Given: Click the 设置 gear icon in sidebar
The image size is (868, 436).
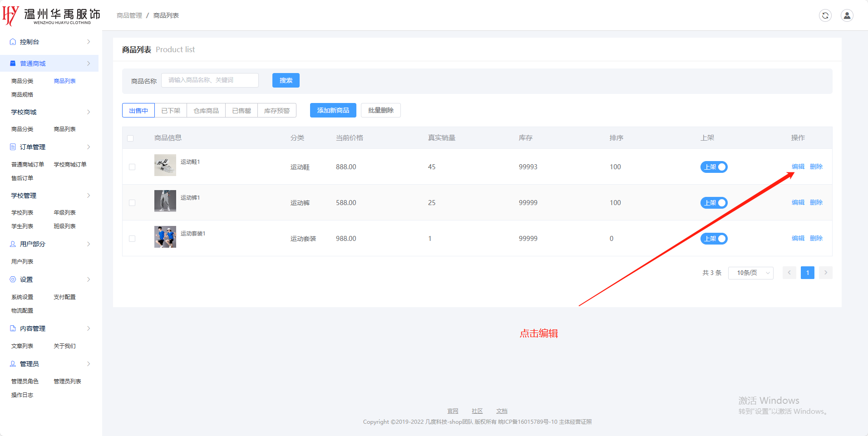Looking at the screenshot, I should (13, 279).
